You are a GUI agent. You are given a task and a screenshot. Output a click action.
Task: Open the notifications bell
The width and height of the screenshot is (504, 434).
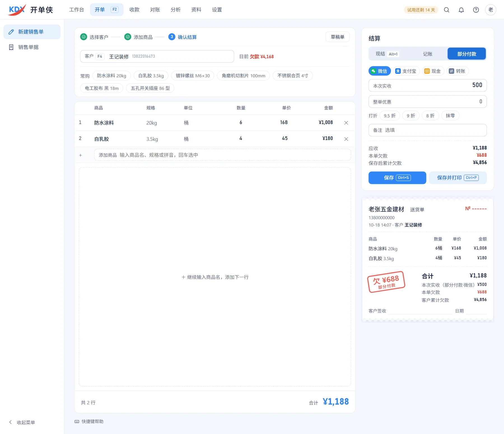461,10
